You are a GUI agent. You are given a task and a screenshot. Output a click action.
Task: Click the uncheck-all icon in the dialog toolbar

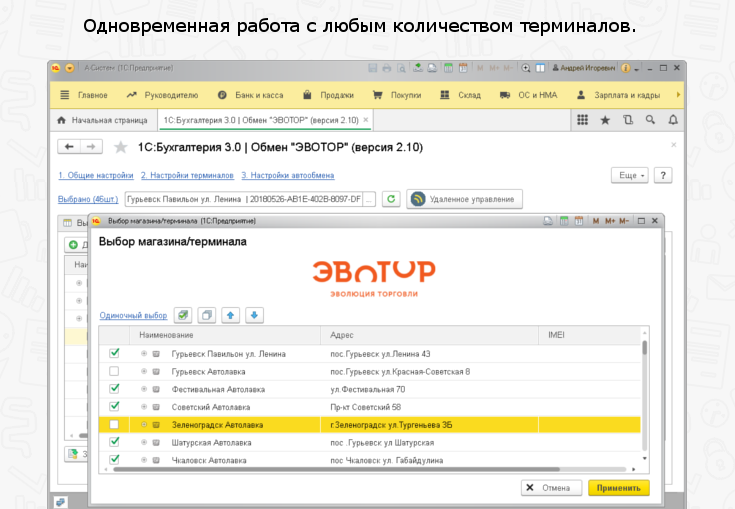(x=207, y=315)
